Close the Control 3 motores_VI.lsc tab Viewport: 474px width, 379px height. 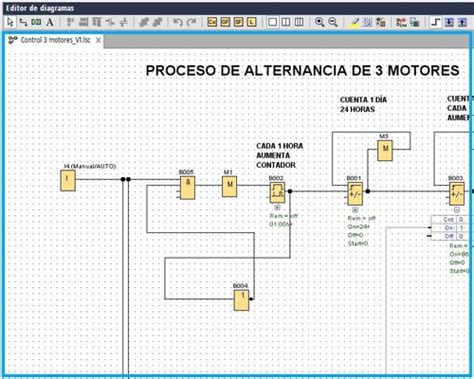pyautogui.click(x=98, y=40)
